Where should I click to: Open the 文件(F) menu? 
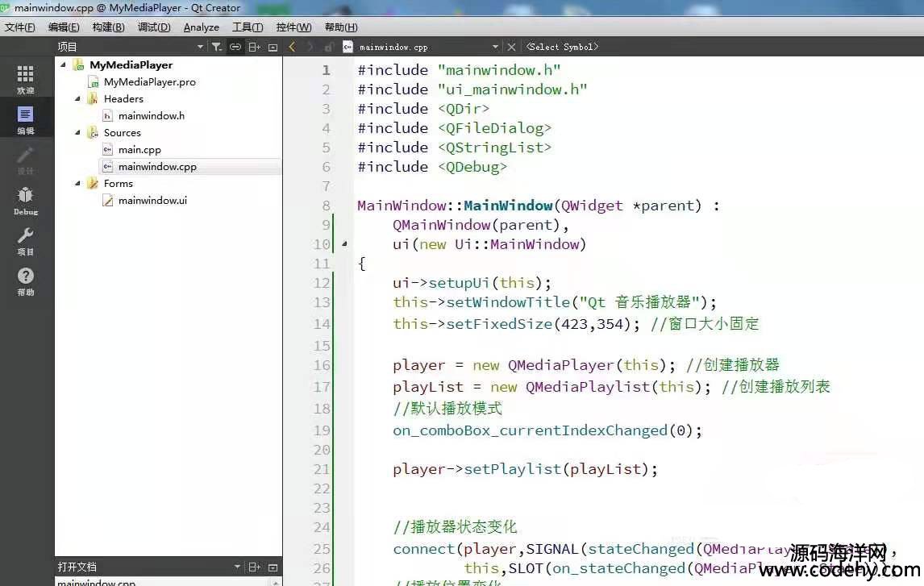pos(20,27)
